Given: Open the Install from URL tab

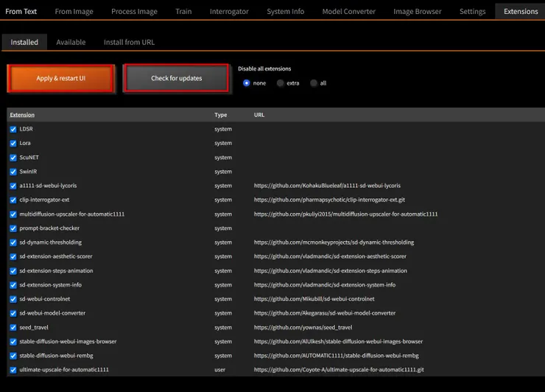Looking at the screenshot, I should 129,43.
